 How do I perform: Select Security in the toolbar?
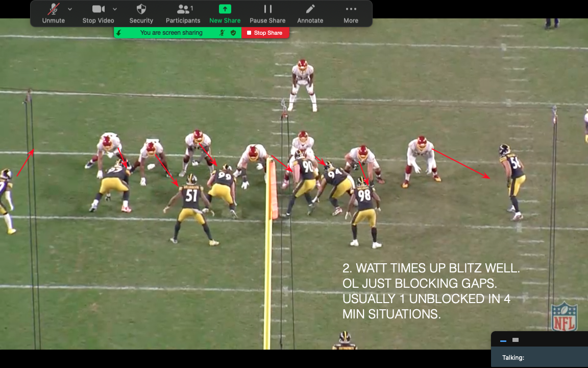(x=141, y=13)
